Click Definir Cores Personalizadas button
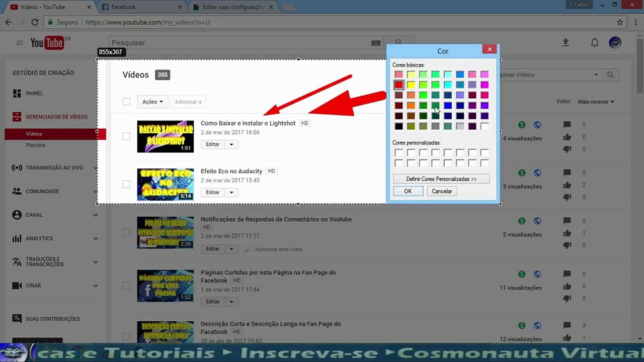Viewport: 644px width, 362px height. [441, 179]
